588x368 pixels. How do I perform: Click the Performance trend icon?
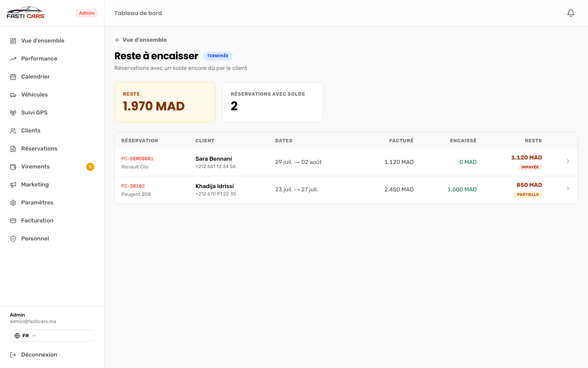[x=13, y=59]
